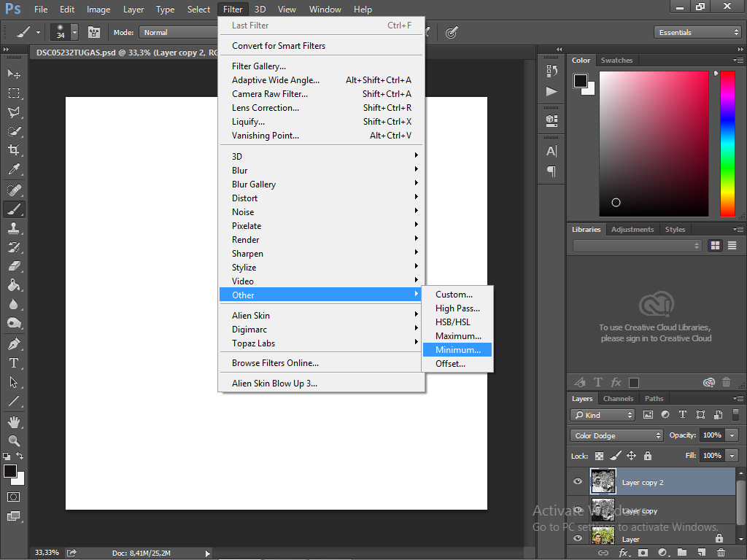The width and height of the screenshot is (747, 560).
Task: Hide the Layer copy 2 layer
Action: click(x=578, y=481)
